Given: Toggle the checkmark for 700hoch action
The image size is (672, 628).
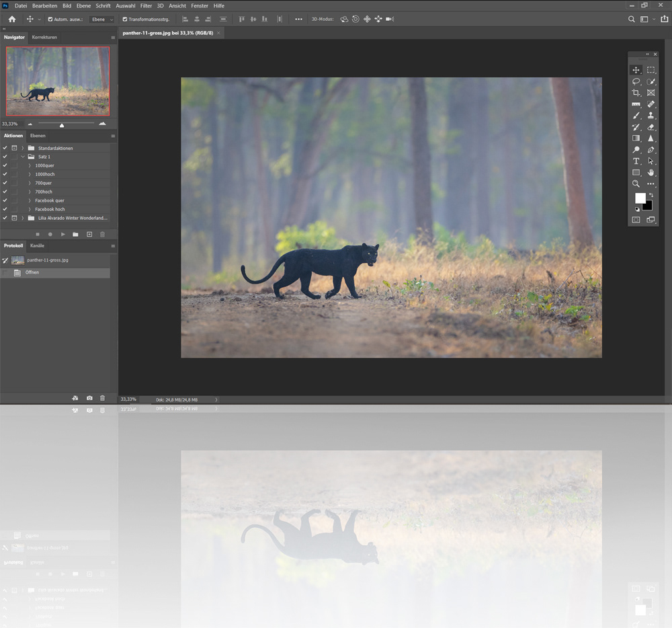Looking at the screenshot, I should (x=5, y=192).
